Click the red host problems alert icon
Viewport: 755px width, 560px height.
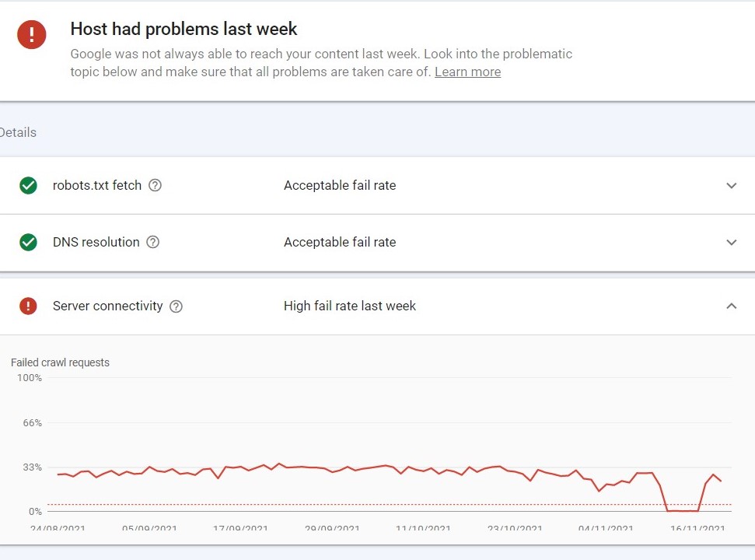[32, 35]
